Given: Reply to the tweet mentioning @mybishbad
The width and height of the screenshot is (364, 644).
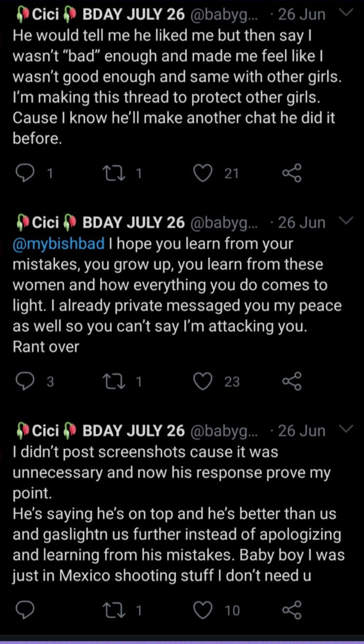Looking at the screenshot, I should click(x=24, y=382).
